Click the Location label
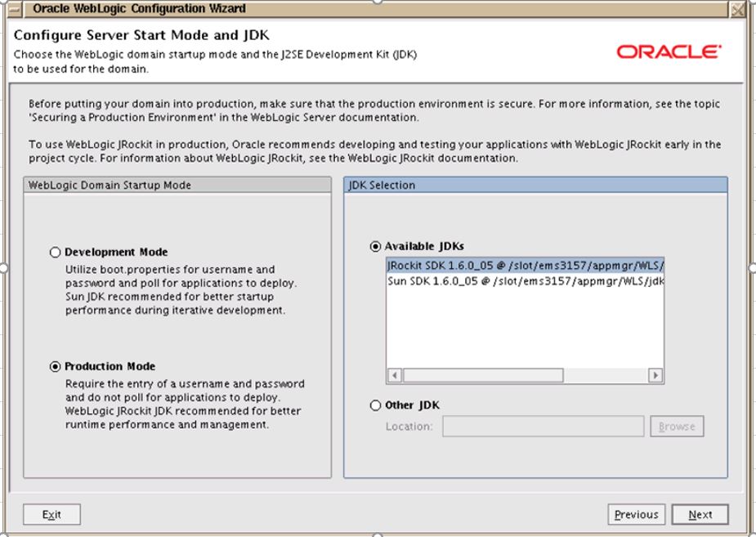 click(x=409, y=427)
